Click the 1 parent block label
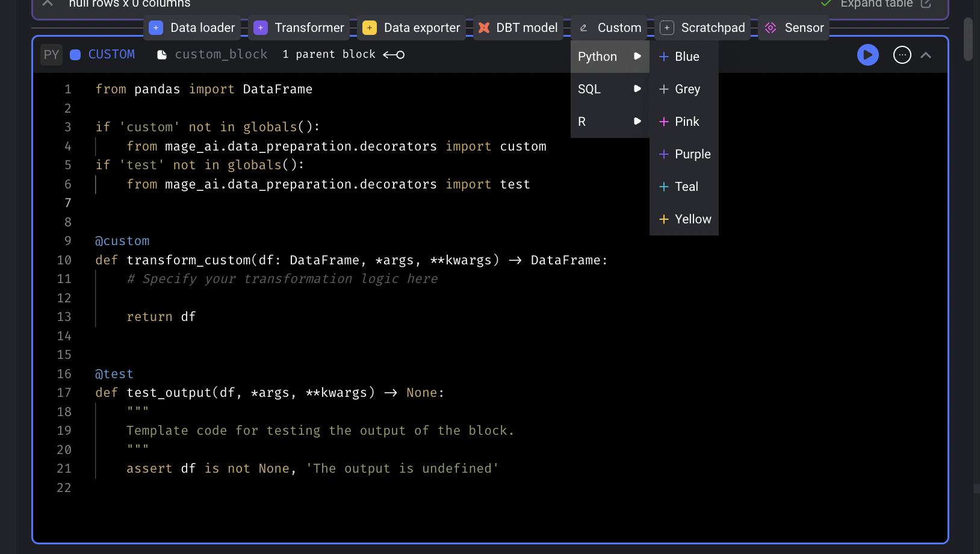980x554 pixels. 329,54
